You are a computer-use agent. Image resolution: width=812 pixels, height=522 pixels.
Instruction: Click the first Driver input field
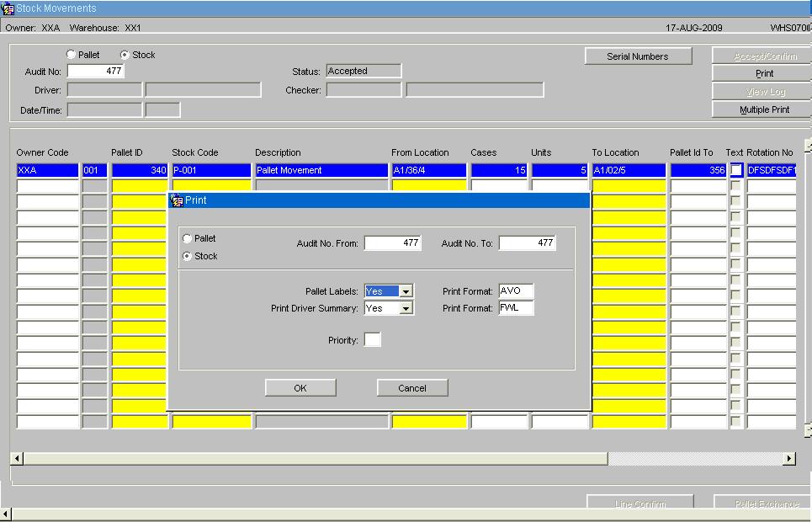click(104, 90)
